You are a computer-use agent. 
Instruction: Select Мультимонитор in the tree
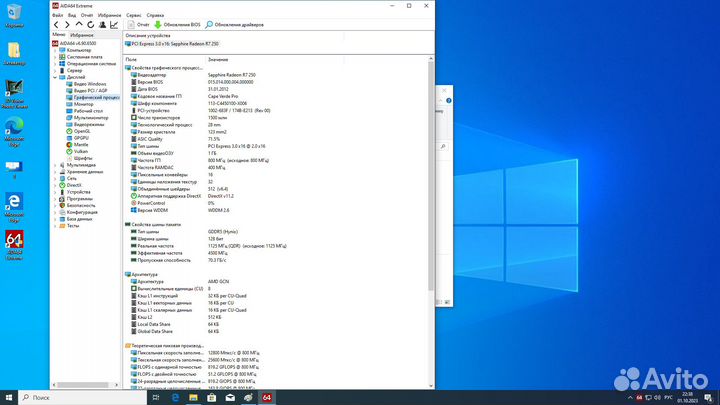[91, 118]
